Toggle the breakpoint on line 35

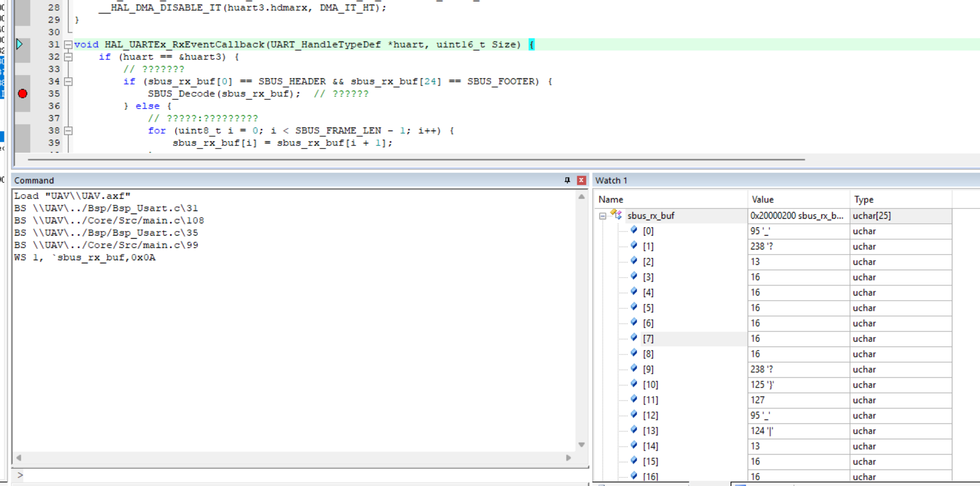[x=23, y=94]
